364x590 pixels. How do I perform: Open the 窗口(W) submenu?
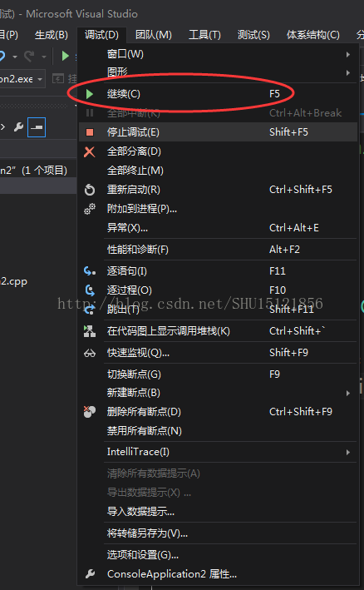pyautogui.click(x=217, y=55)
